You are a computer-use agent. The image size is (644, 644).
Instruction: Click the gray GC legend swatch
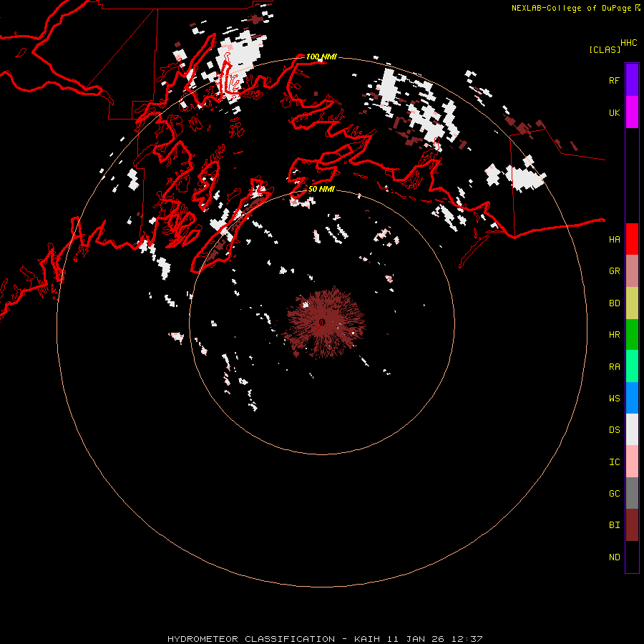(632, 493)
